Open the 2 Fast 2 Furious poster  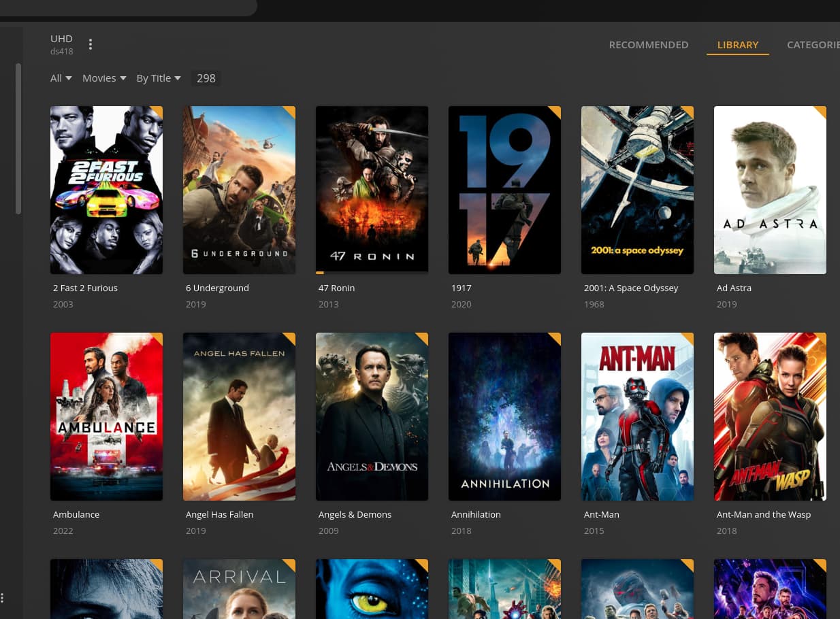coord(106,190)
